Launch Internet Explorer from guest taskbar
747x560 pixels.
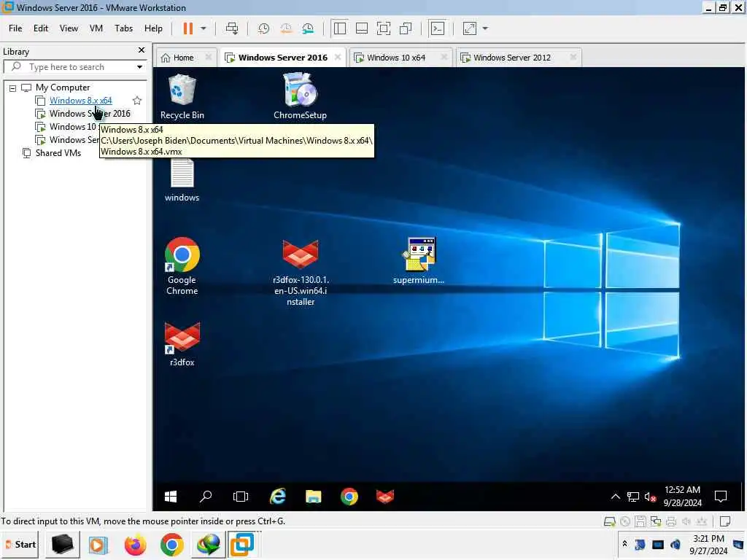click(278, 497)
